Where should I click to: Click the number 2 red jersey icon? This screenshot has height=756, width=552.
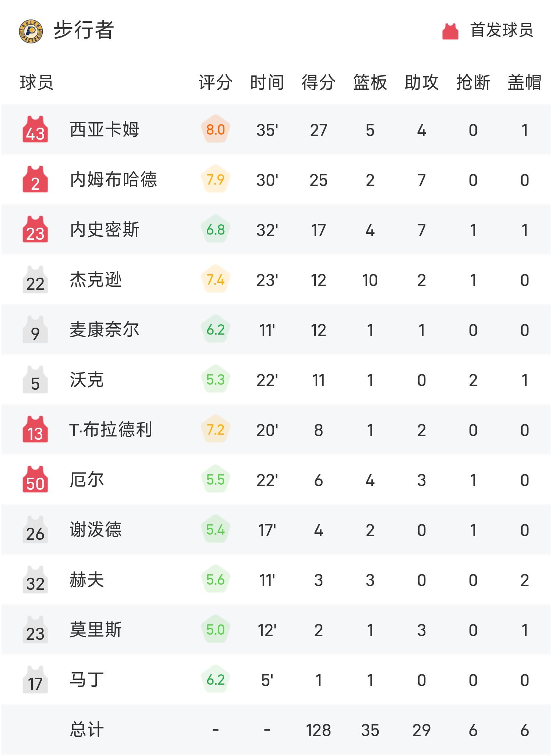35,180
